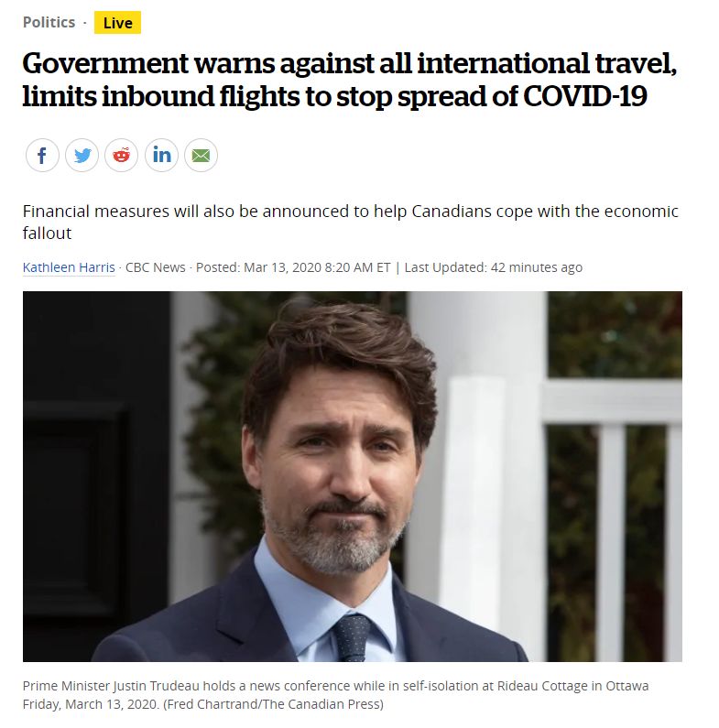This screenshot has width=719, height=728.
Task: Send the article by email icon
Action: [x=201, y=155]
